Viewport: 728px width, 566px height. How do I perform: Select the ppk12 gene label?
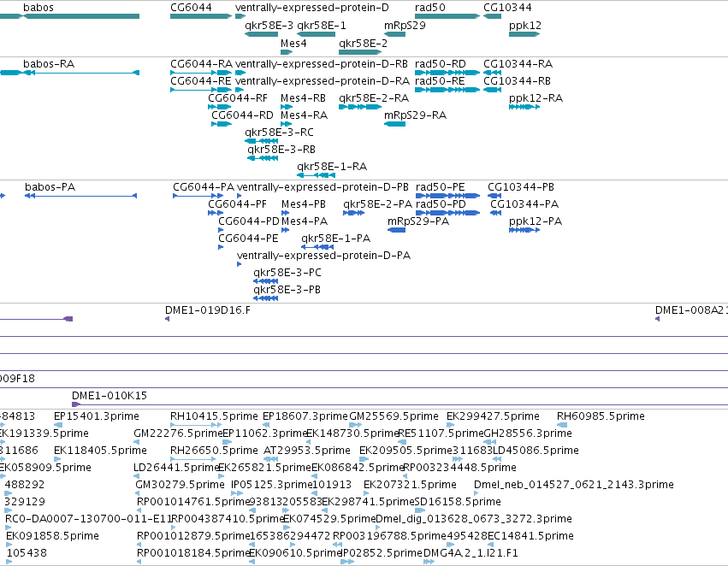point(525,26)
